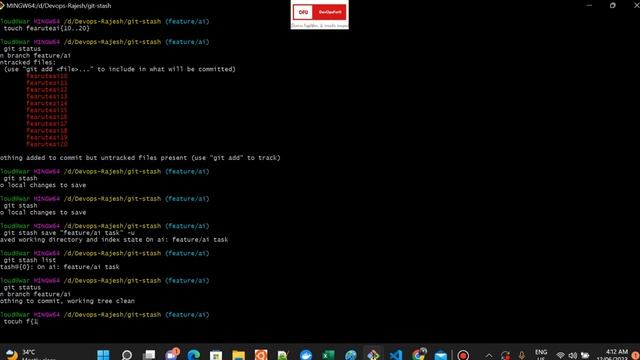Select the untracked file fearuteai10

pos(47,76)
